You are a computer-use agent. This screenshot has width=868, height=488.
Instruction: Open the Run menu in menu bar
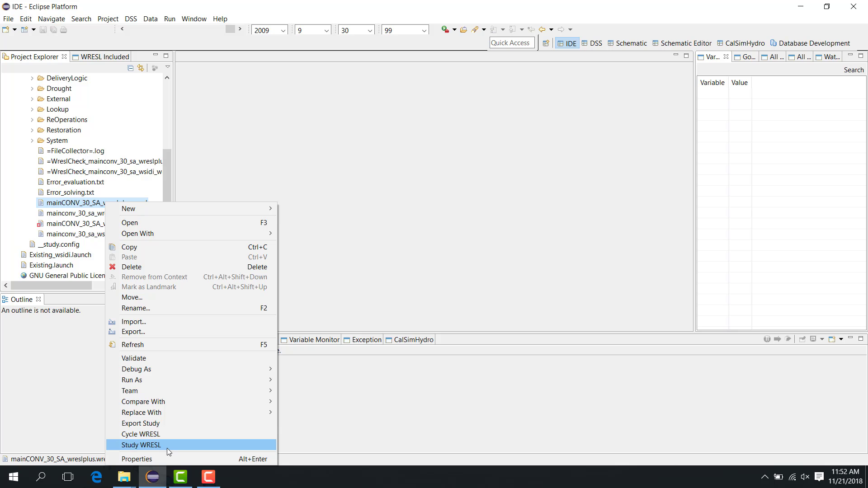(x=170, y=19)
